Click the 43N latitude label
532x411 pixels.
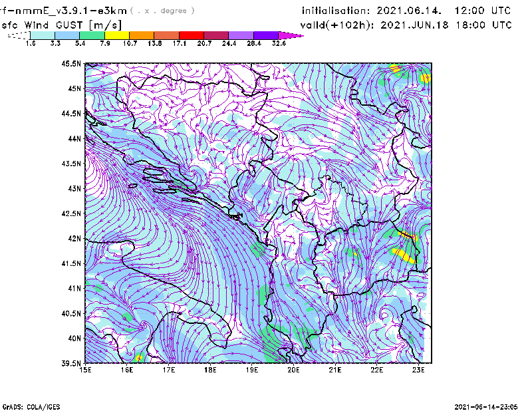pos(74,188)
